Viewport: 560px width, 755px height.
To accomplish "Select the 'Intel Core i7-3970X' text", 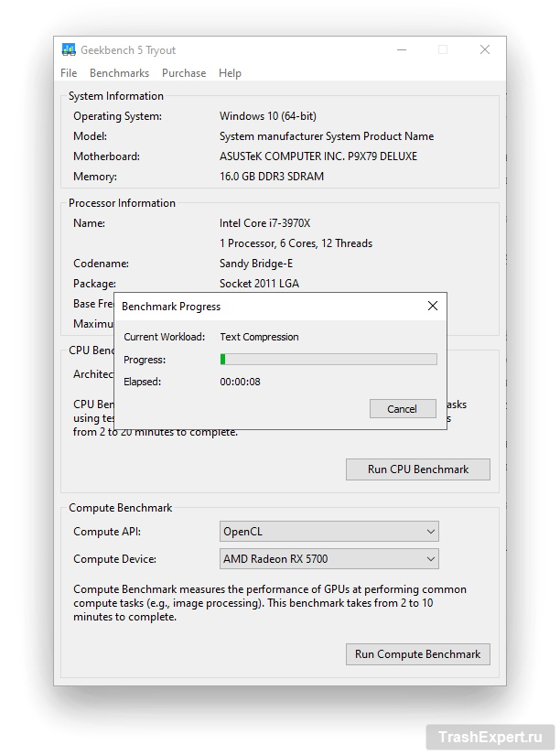I will click(264, 223).
